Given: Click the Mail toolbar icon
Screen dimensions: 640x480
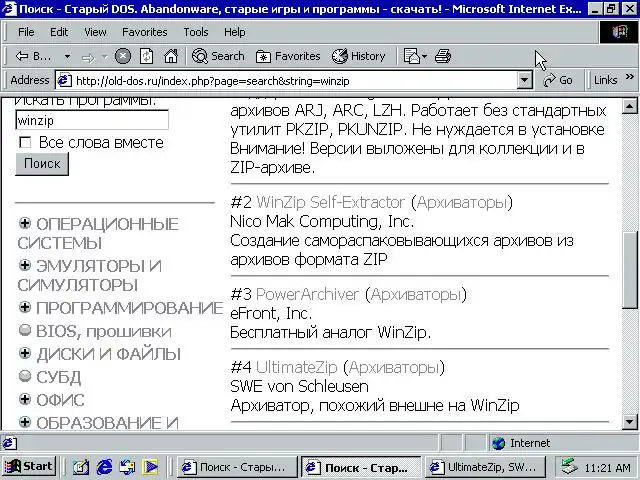Looking at the screenshot, I should click(x=411, y=56).
